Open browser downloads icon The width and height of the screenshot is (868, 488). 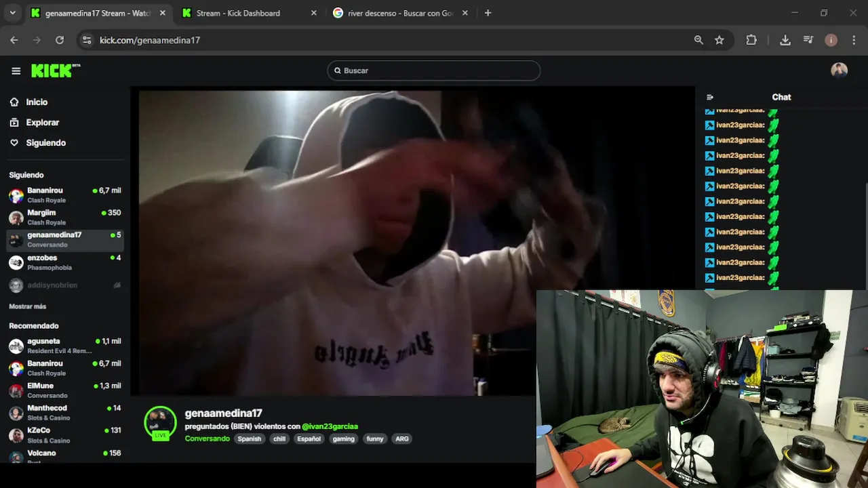[785, 40]
